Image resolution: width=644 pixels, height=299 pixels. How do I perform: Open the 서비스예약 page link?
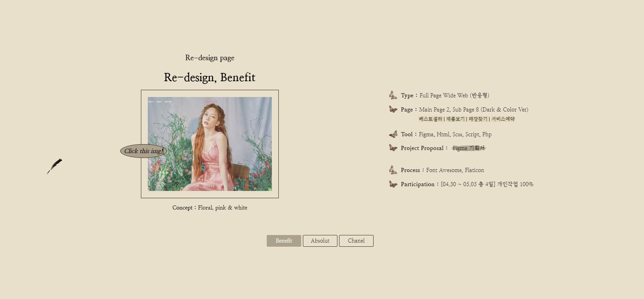click(x=503, y=119)
